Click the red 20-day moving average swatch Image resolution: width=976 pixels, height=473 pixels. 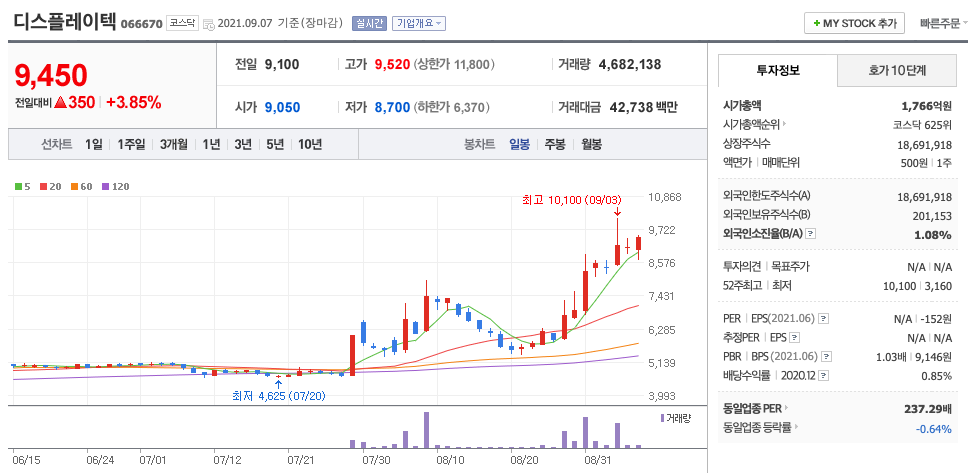(x=43, y=186)
